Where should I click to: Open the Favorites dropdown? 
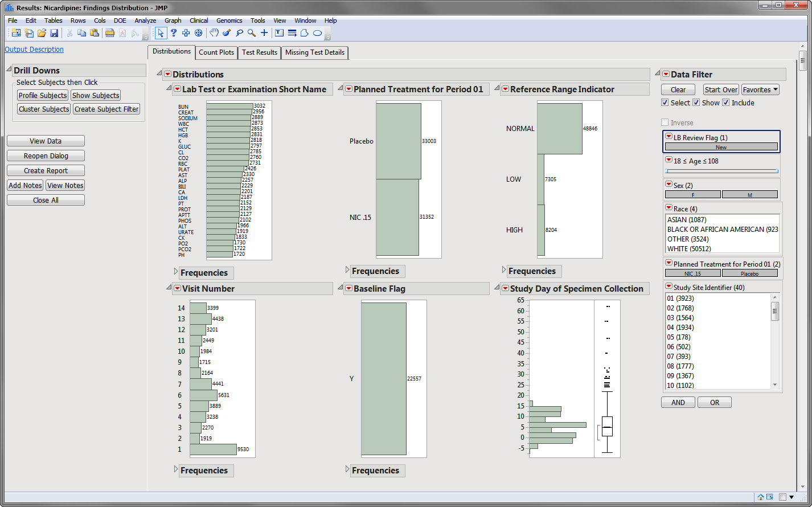[x=760, y=89]
